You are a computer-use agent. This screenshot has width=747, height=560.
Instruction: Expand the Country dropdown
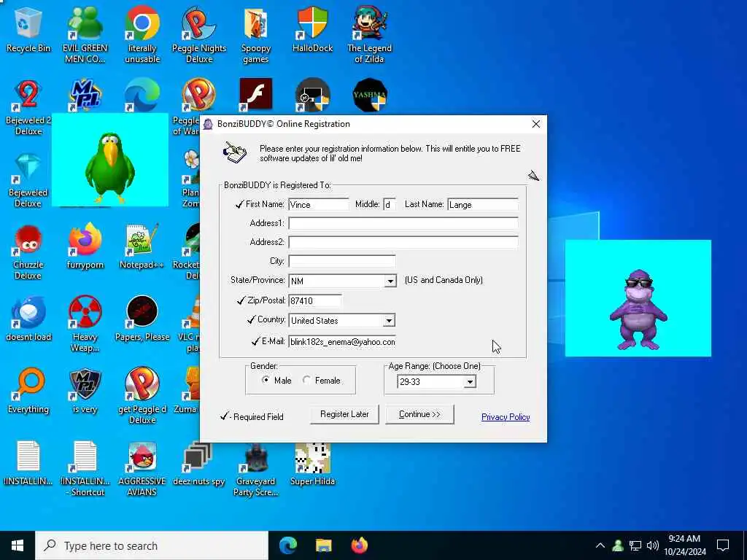point(389,321)
